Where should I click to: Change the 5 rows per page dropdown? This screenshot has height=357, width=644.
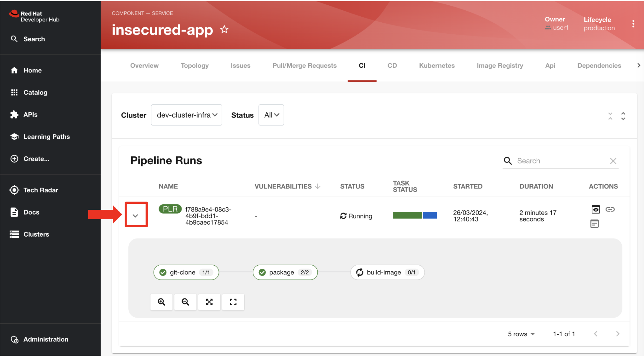coord(521,334)
